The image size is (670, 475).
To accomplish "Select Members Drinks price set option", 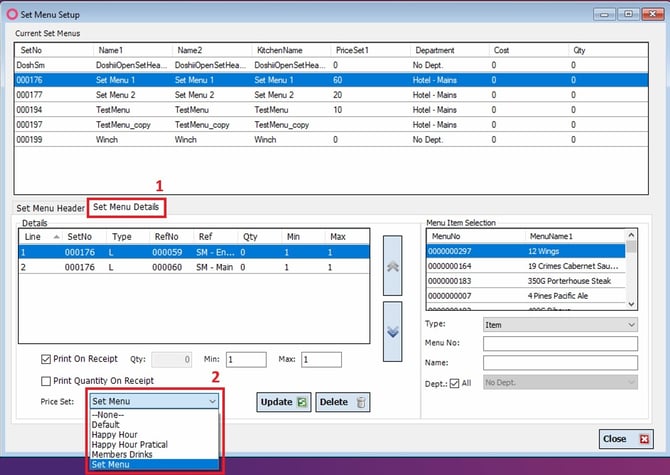I will click(x=122, y=454).
